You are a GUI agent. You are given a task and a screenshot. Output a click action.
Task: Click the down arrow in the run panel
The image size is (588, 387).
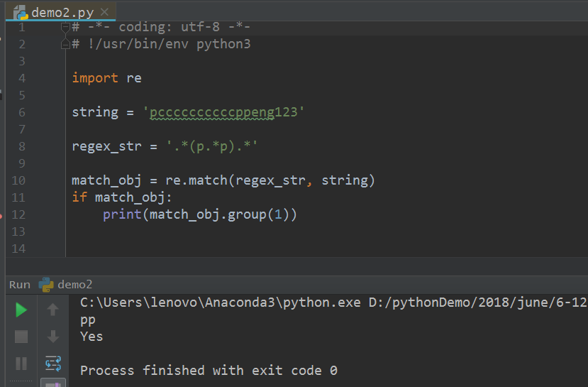click(x=53, y=337)
